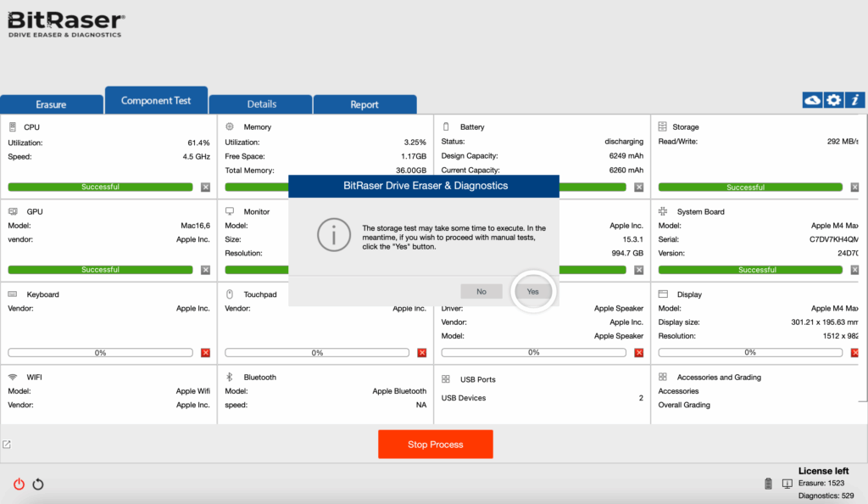The image size is (868, 504).
Task: Click No in the dialog
Action: pyautogui.click(x=481, y=291)
